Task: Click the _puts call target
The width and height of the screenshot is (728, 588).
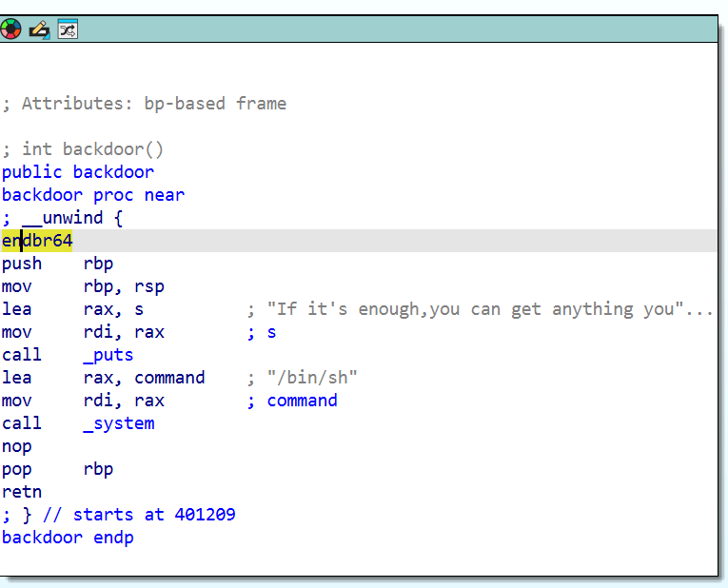Action: pyautogui.click(x=108, y=355)
